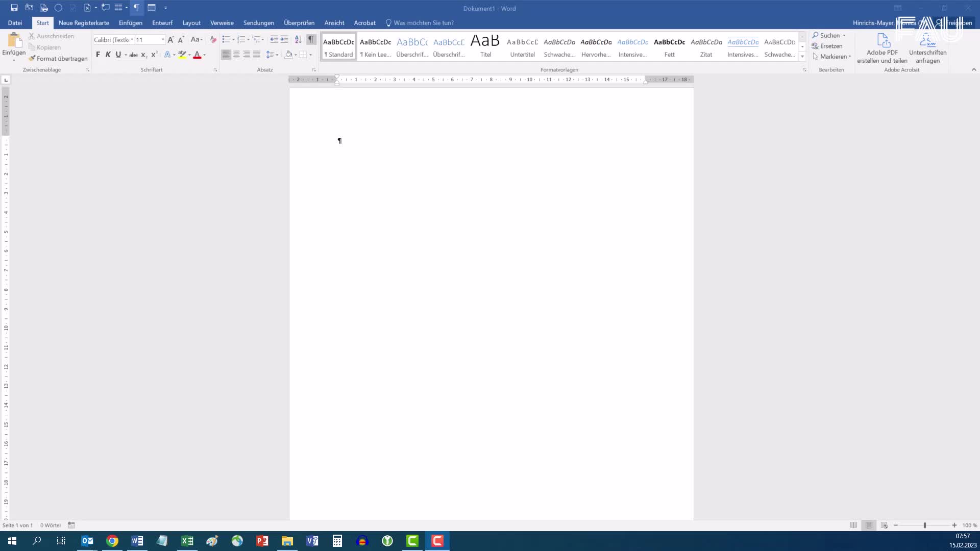Click the superscript icon

point(154,55)
